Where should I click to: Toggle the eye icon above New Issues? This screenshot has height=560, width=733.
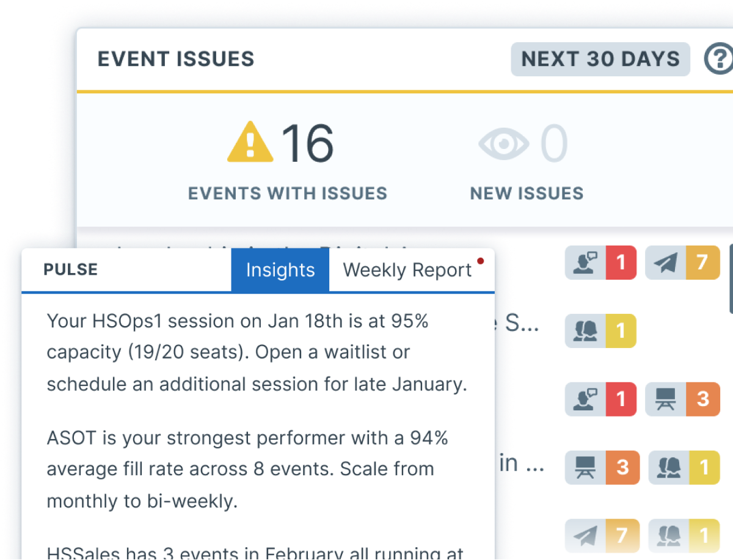click(x=503, y=144)
